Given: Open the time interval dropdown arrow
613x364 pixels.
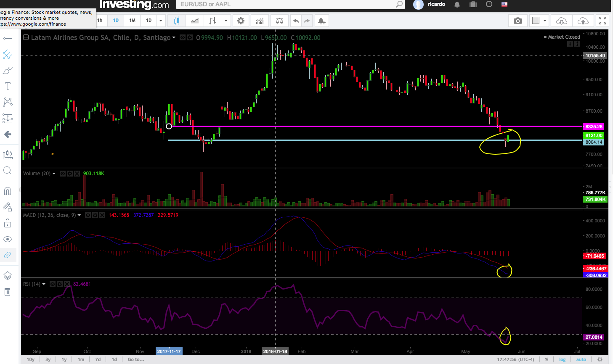Looking at the screenshot, I should [160, 20].
